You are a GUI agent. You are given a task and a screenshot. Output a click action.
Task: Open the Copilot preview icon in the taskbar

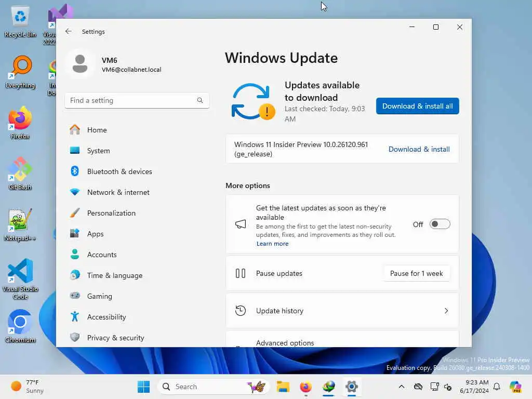tap(515, 387)
